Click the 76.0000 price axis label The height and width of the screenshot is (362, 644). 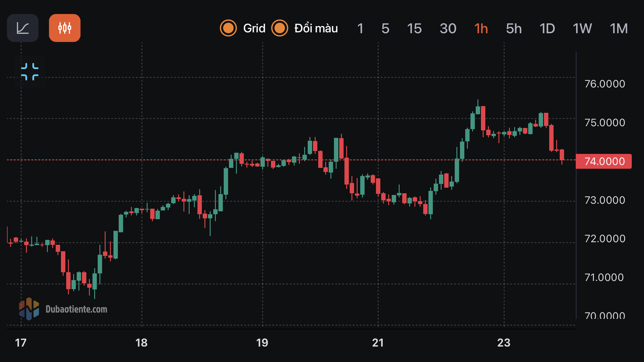click(x=605, y=84)
